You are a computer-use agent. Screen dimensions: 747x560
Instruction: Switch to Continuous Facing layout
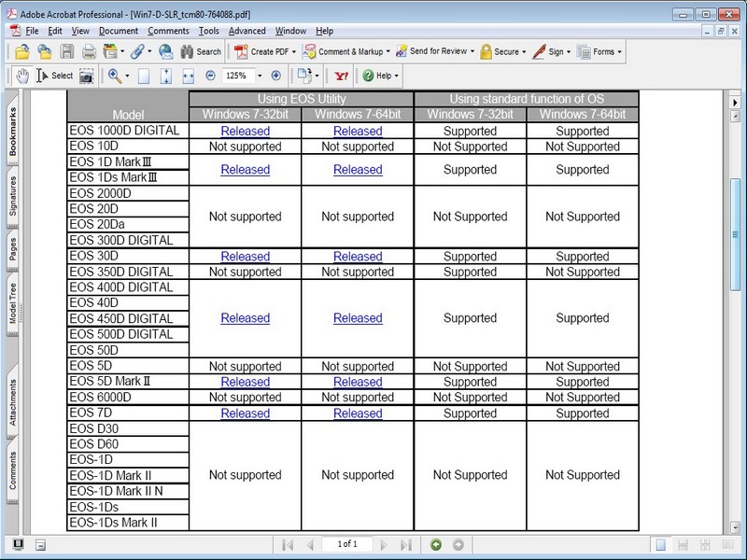tap(705, 544)
